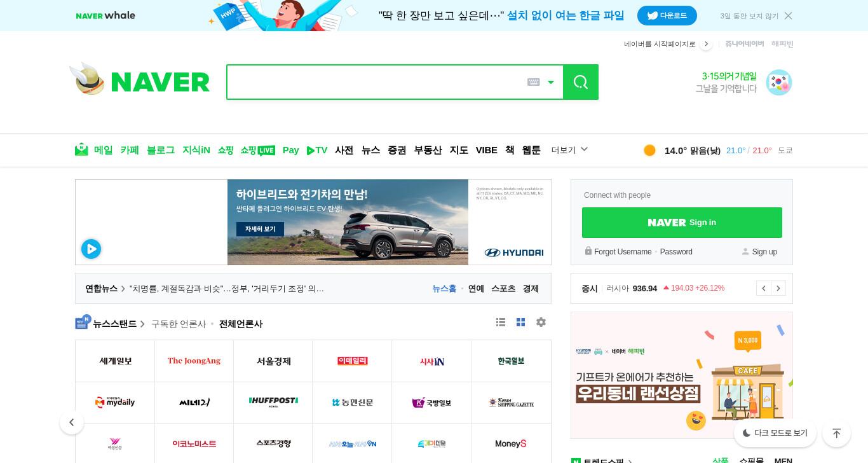868x463 pixels.
Task: Open 시사IN press logo
Action: 431,361
